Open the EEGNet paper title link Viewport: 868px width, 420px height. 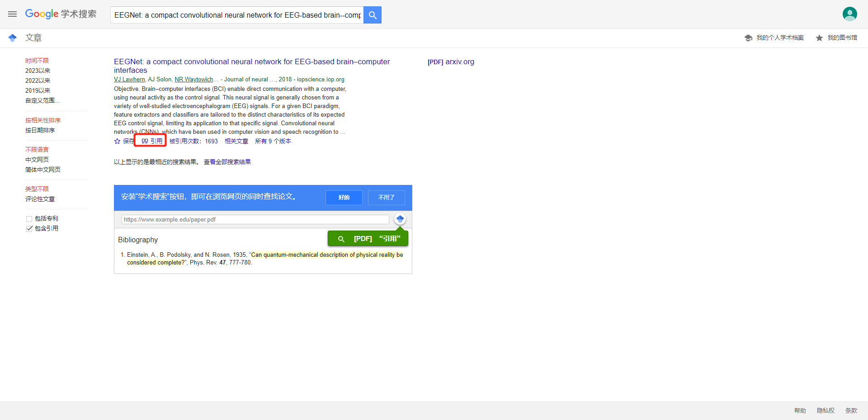252,66
